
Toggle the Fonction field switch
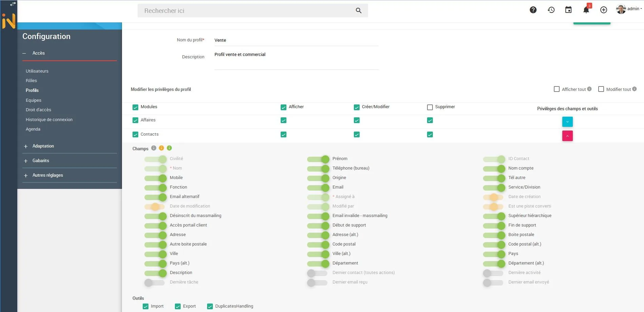[155, 188]
